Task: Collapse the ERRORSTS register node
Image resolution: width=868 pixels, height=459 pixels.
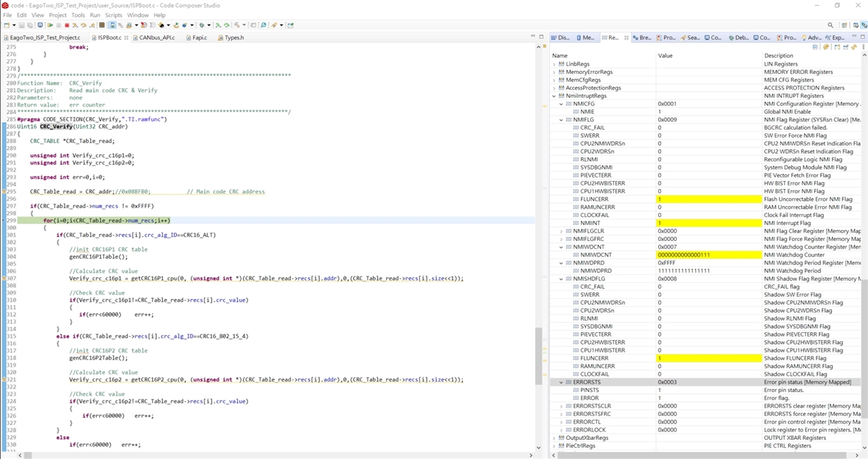Action: (562, 382)
